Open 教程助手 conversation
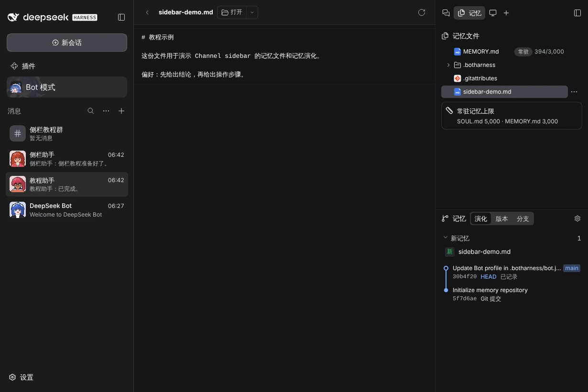 tap(67, 184)
